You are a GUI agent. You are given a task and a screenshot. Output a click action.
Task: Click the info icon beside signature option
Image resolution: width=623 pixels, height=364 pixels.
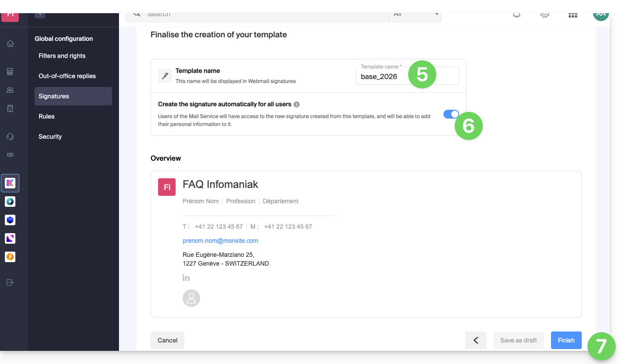297,105
